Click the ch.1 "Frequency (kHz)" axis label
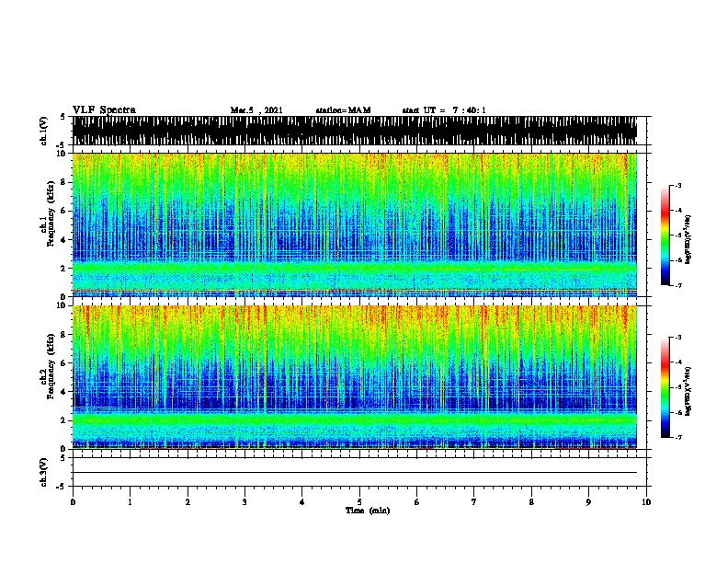Screen dimensions: 728x563 [51, 213]
